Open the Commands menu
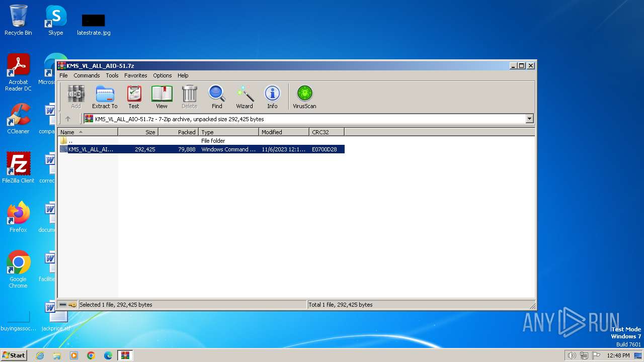Viewport: 644px width, 362px height. point(87,75)
